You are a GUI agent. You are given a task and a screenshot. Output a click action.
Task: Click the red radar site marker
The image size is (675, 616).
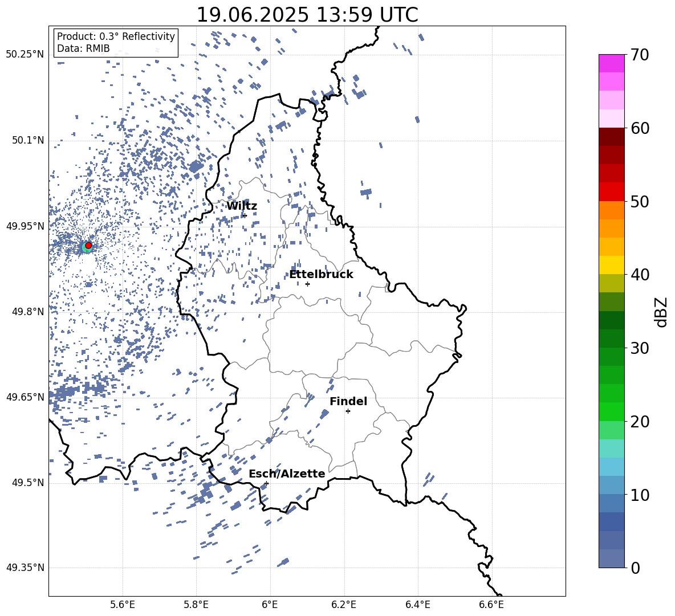88,246
